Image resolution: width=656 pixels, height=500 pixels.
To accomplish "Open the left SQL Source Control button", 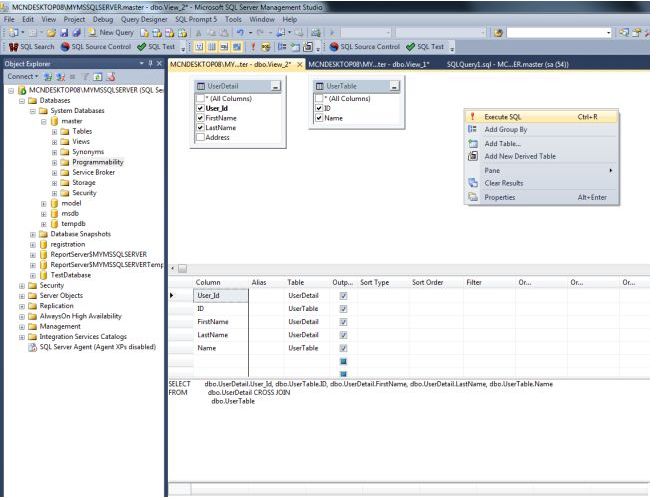I will coord(96,47).
